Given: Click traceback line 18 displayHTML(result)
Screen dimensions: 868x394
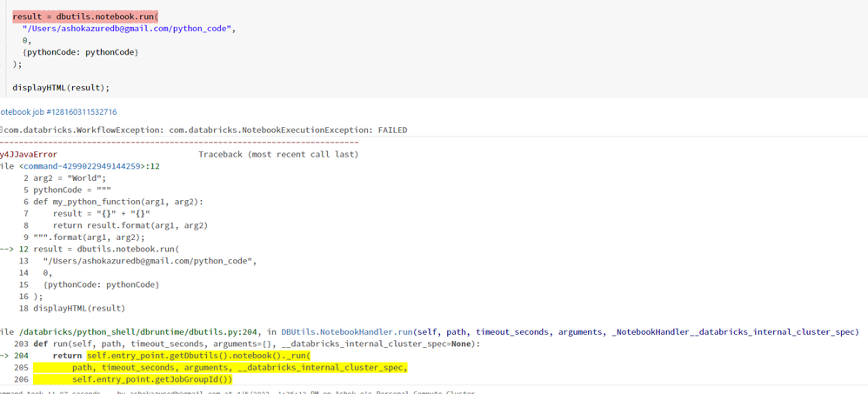Looking at the screenshot, I should point(79,308).
